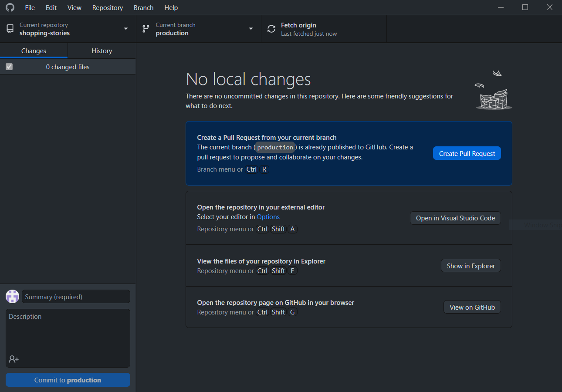The image size is (562, 392).
Task: Switch to the History tab
Action: tap(102, 51)
